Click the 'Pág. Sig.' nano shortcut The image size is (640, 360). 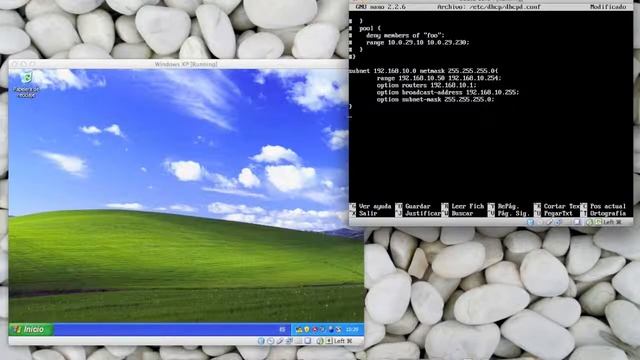[513, 213]
